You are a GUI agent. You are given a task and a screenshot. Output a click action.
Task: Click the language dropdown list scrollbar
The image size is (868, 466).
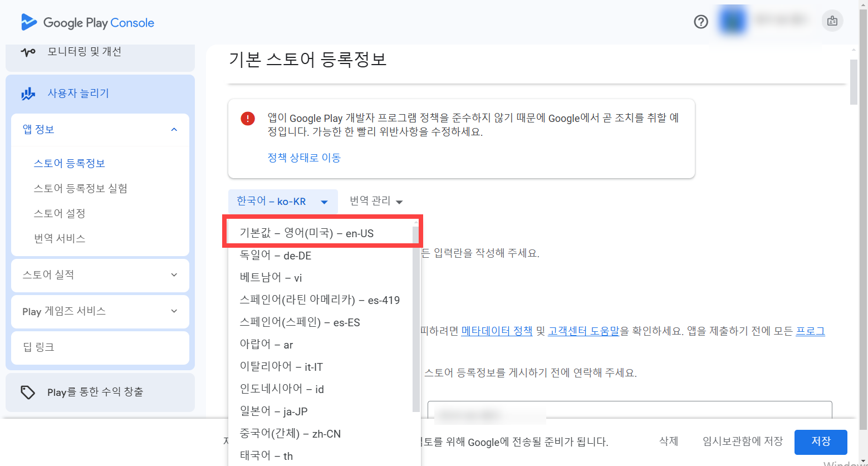[x=416, y=319]
